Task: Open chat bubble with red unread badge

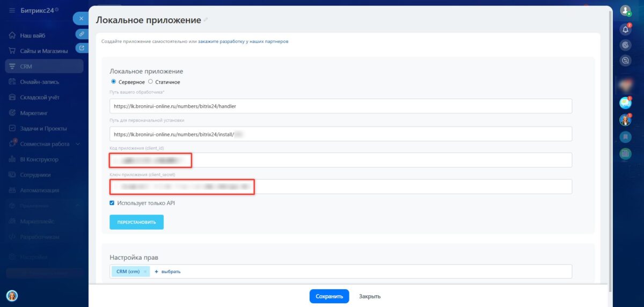Action: [x=625, y=102]
